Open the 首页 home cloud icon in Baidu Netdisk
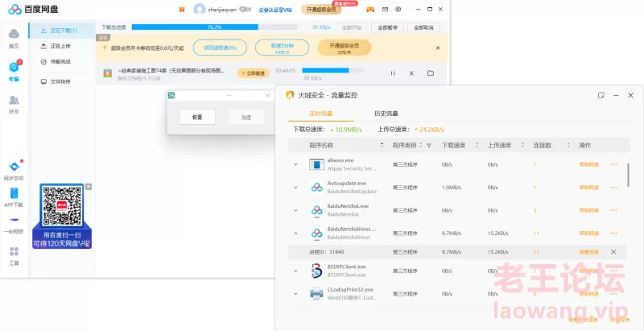The width and height of the screenshot is (644, 331). [x=14, y=34]
